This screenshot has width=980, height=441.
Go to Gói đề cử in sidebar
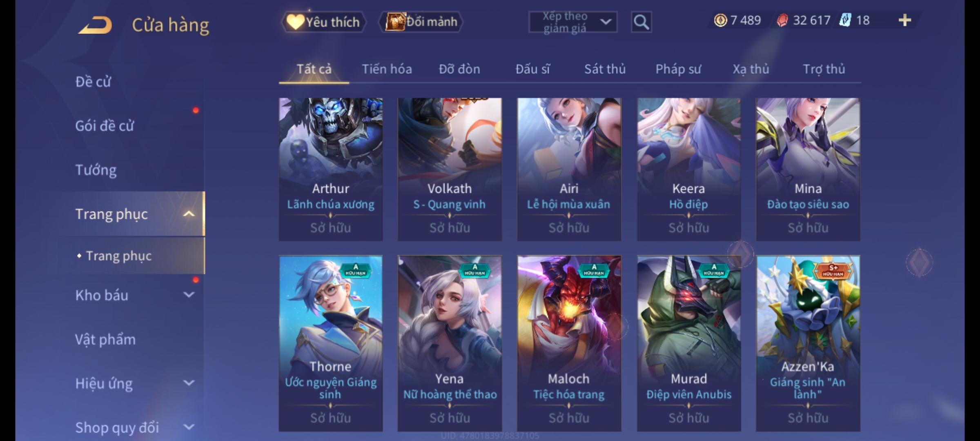[105, 126]
